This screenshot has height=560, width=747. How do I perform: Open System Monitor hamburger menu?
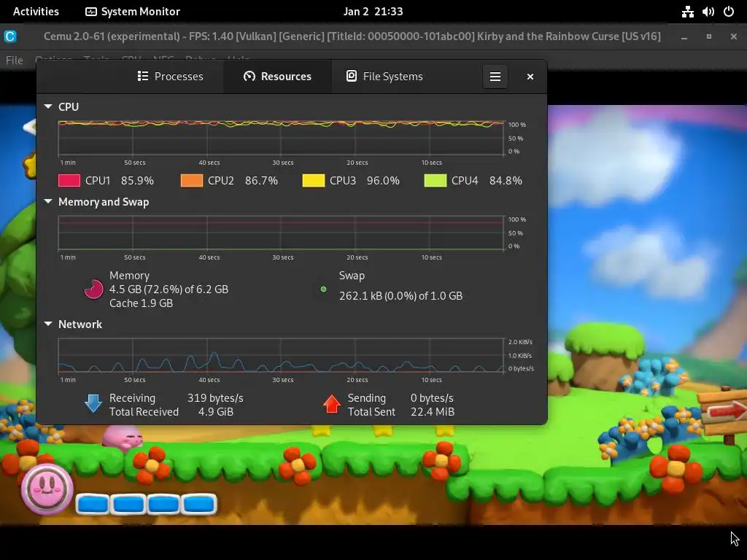point(495,76)
